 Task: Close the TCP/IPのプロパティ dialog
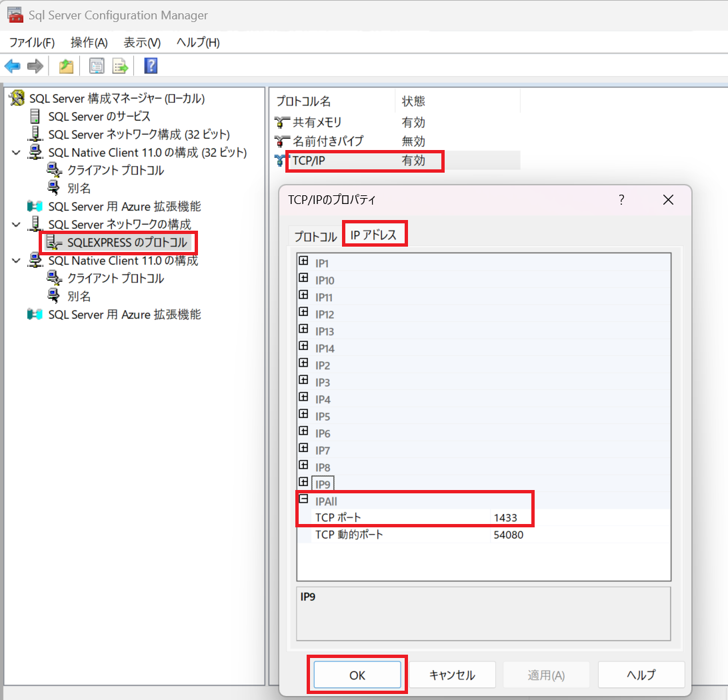pos(668,200)
